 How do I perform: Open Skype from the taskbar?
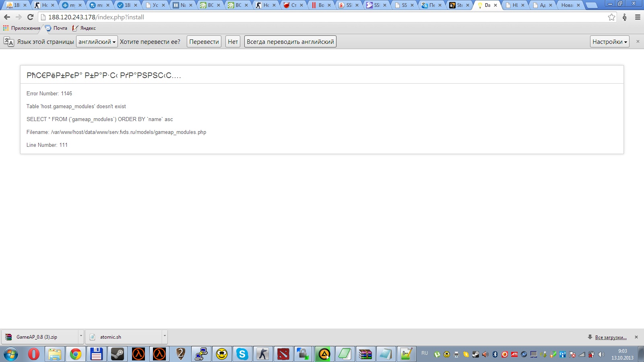click(242, 354)
